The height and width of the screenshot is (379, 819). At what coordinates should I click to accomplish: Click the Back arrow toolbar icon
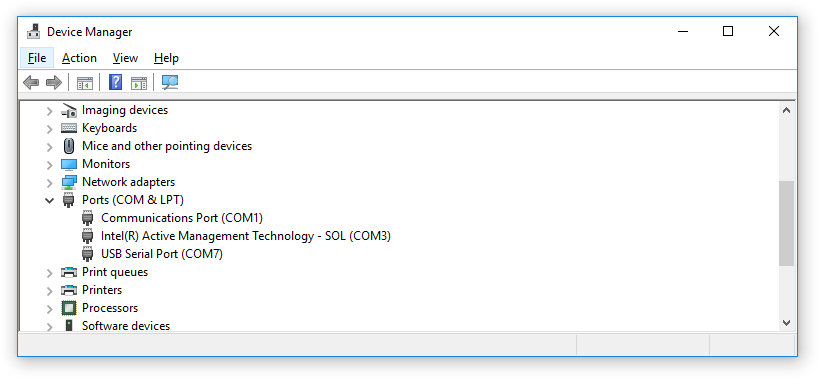[x=31, y=82]
